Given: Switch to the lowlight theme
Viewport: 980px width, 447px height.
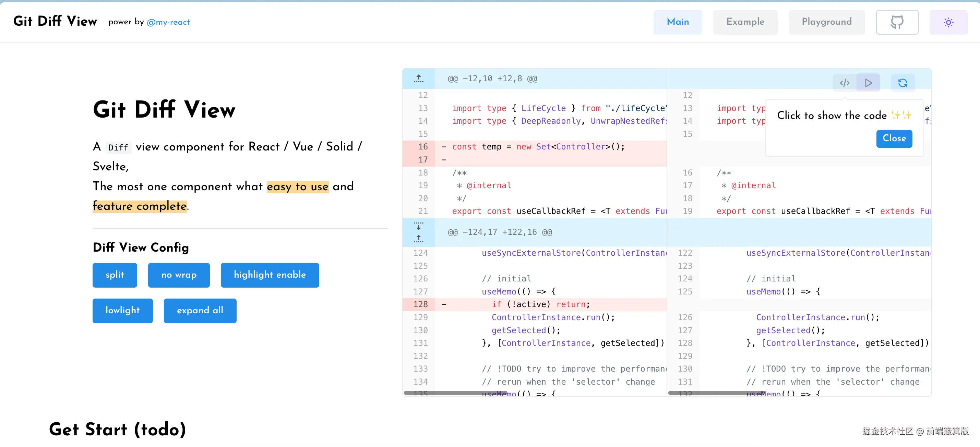Looking at the screenshot, I should point(122,311).
